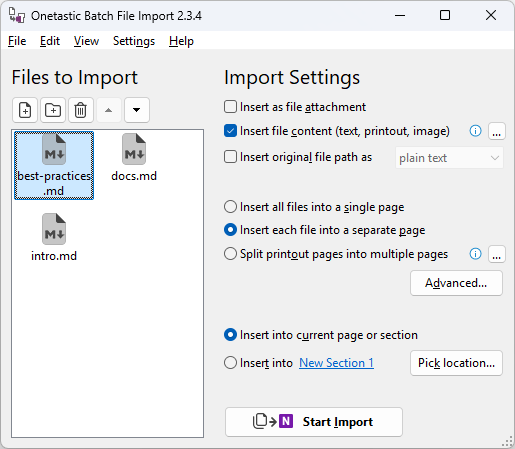515x449 pixels.
Task: Delete selected file with trash icon
Action: pyautogui.click(x=81, y=110)
